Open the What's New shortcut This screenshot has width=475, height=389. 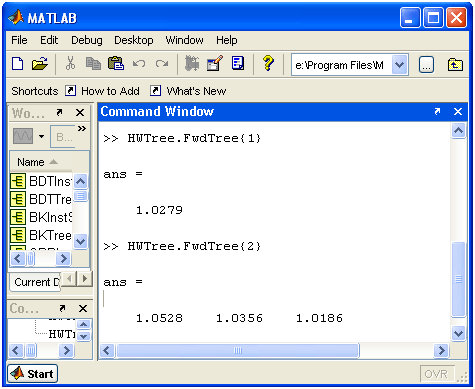pyautogui.click(x=196, y=91)
